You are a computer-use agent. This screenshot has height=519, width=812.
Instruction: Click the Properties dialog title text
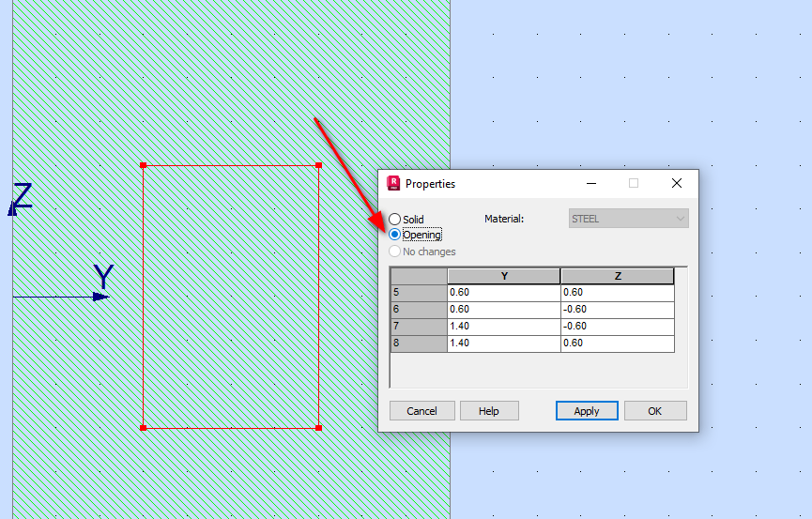430,184
